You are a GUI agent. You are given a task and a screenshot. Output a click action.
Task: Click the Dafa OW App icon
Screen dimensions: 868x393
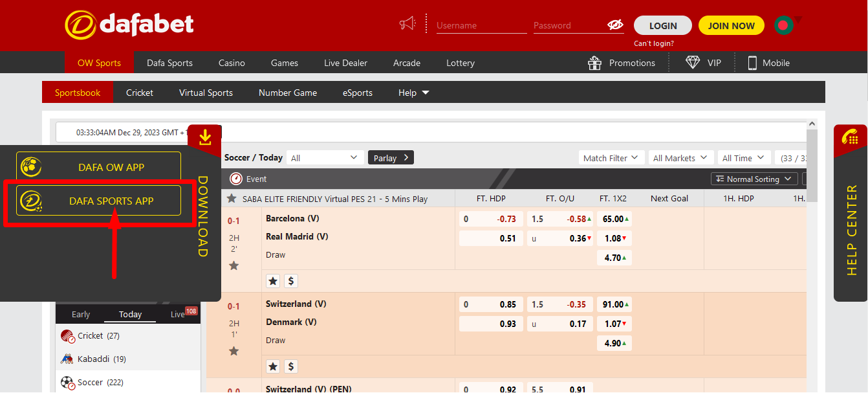click(x=30, y=167)
